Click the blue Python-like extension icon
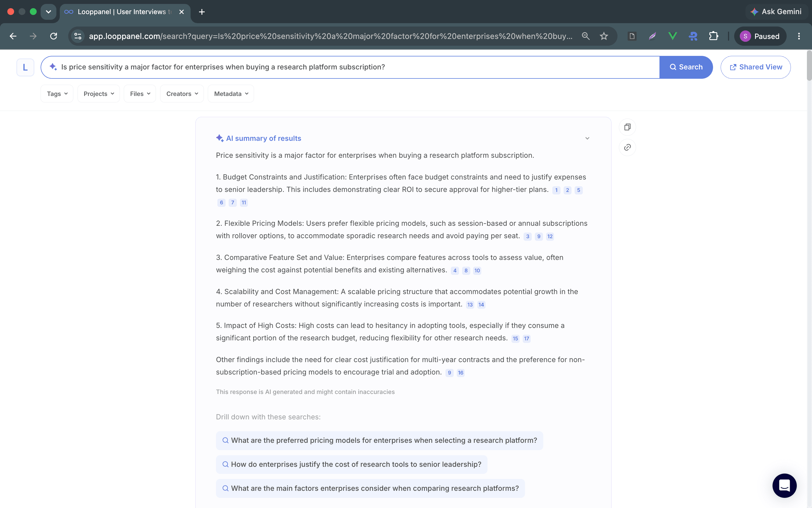The width and height of the screenshot is (812, 508). (693, 36)
